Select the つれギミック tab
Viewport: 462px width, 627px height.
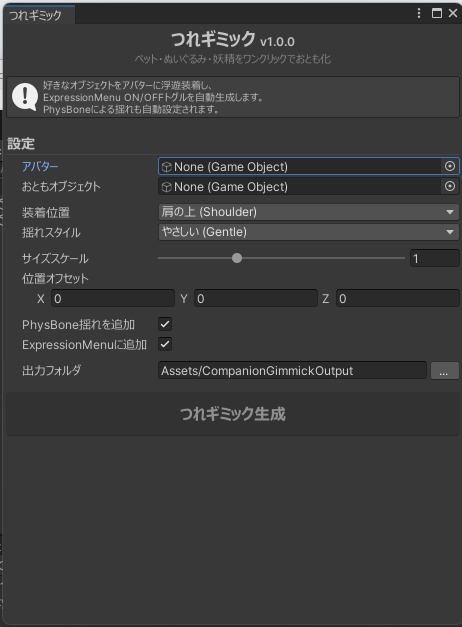(x=38, y=15)
